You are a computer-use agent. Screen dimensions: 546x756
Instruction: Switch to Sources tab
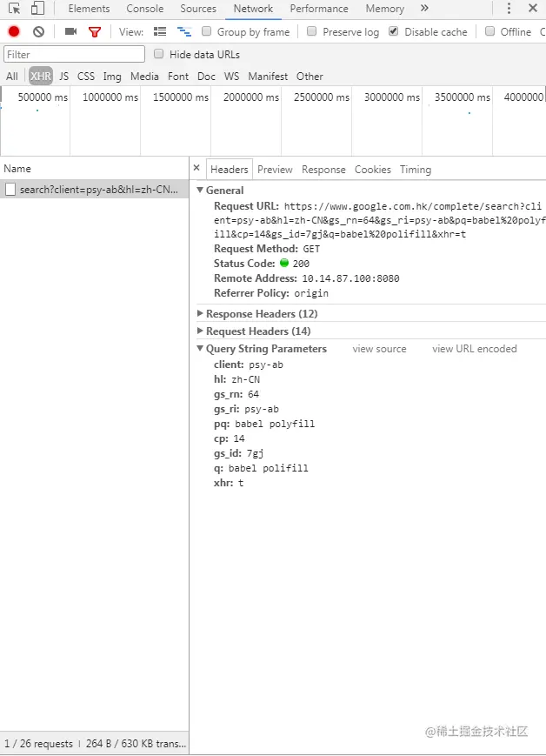[198, 9]
